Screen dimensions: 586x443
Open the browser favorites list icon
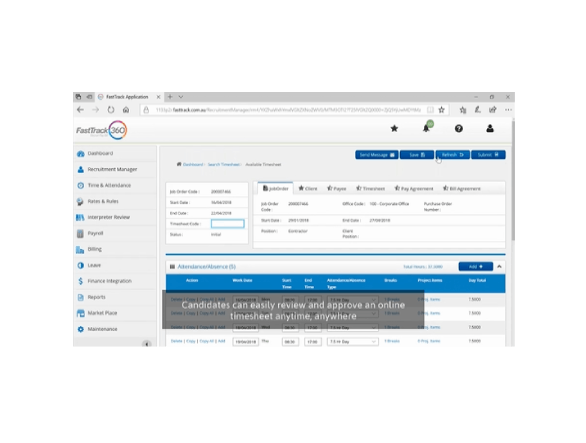pyautogui.click(x=463, y=110)
